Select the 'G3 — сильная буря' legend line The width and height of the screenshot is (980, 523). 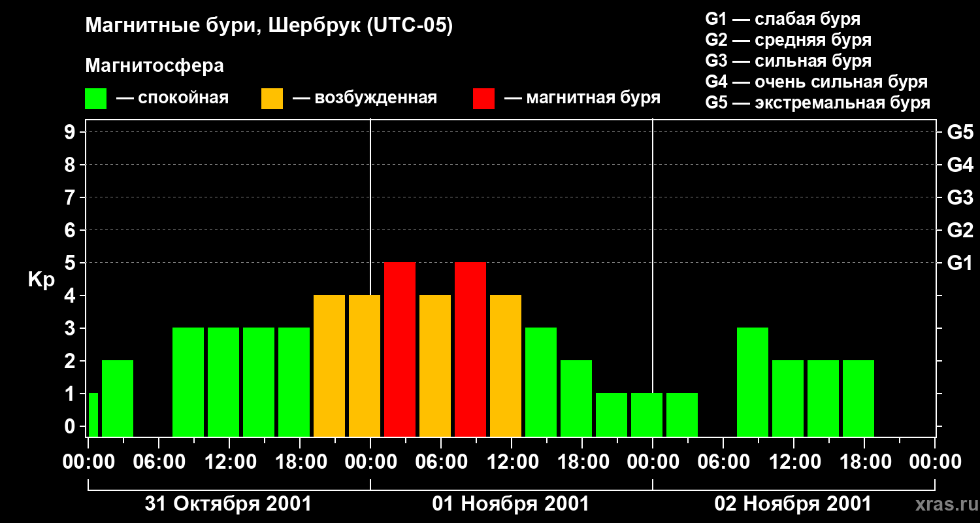pyautogui.click(x=789, y=61)
